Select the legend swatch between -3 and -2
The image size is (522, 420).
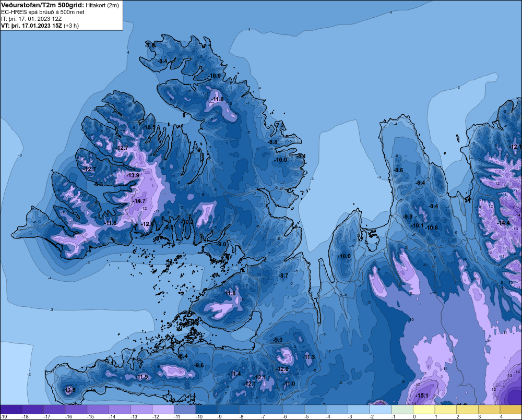coord(359,409)
